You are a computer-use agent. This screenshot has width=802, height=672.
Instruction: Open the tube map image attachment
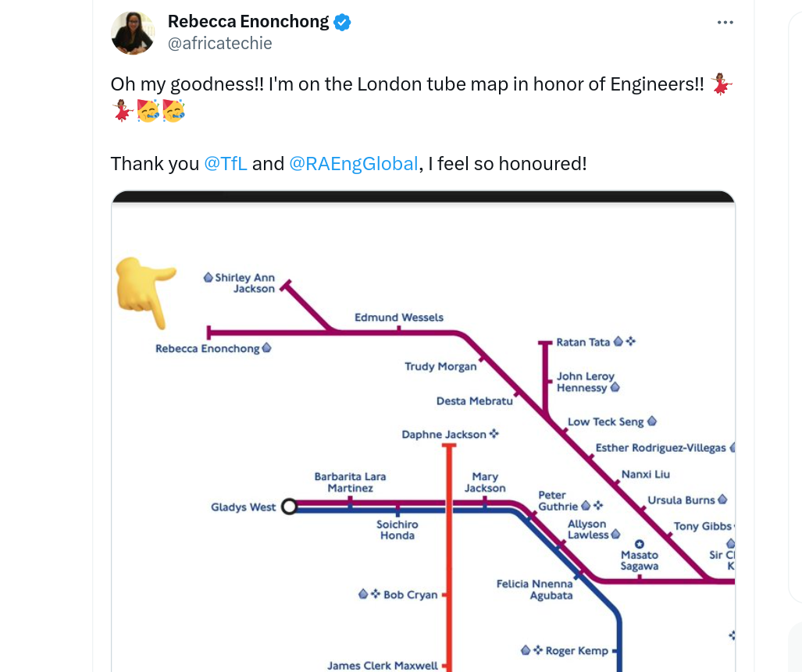[x=423, y=437]
